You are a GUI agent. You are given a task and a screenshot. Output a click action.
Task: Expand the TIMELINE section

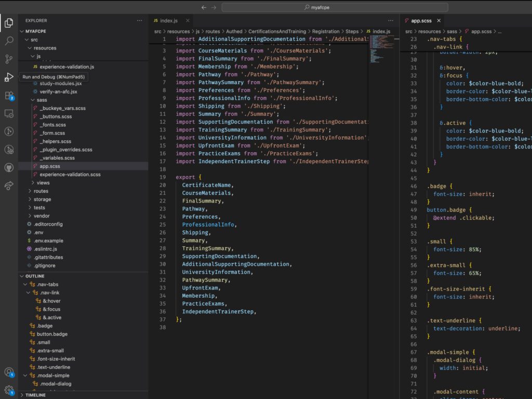pyautogui.click(x=35, y=395)
